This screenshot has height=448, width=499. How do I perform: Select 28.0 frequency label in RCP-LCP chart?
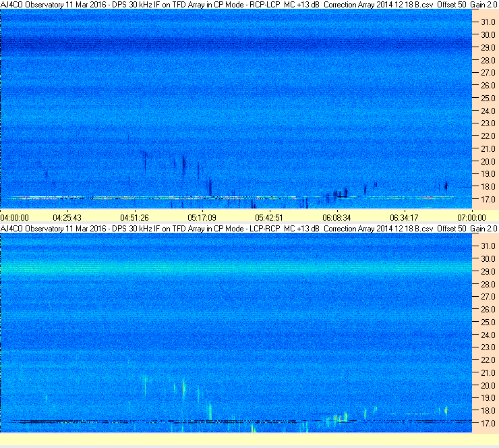[488, 60]
